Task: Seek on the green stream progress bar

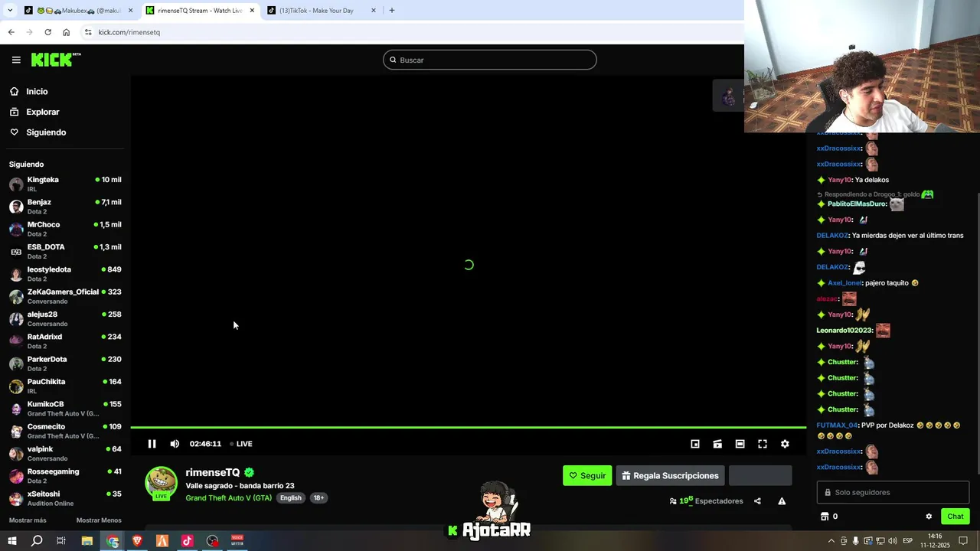Action: click(x=468, y=427)
